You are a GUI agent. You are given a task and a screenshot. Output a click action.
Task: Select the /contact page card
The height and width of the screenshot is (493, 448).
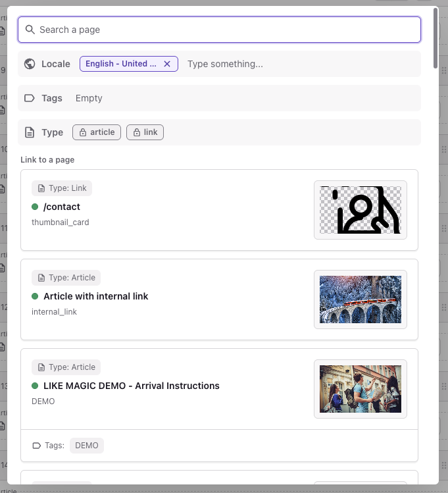click(x=219, y=210)
